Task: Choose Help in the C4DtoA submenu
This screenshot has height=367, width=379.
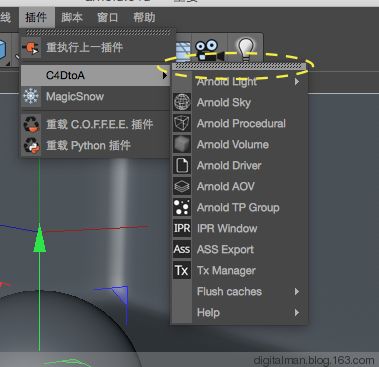Action: 239,313
